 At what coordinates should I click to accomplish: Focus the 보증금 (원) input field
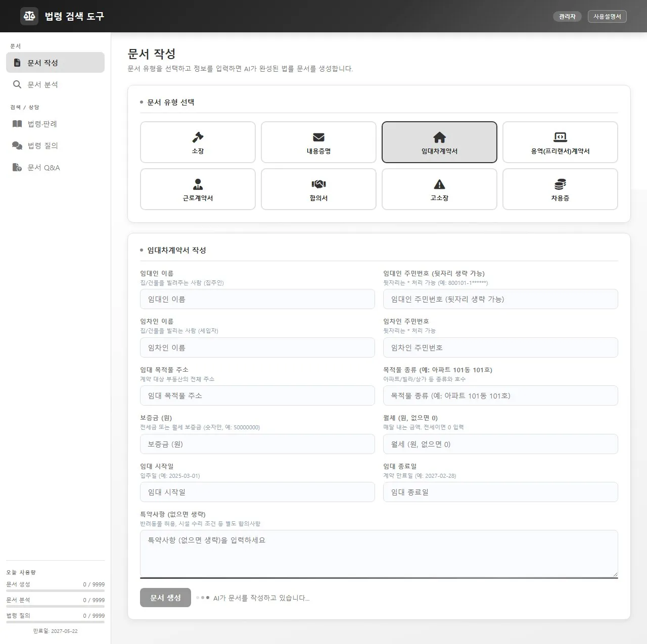coord(257,444)
